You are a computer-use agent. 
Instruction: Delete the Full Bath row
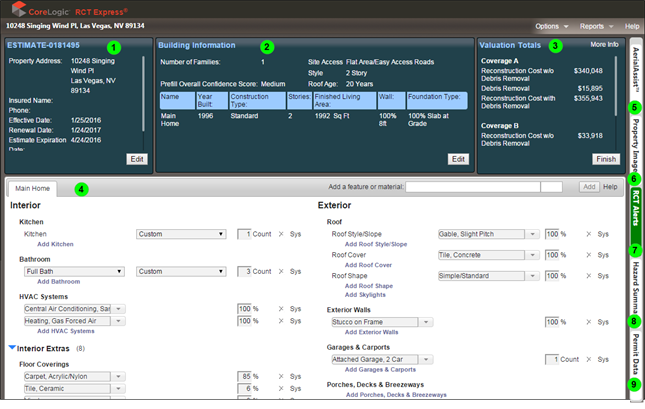pyautogui.click(x=282, y=271)
